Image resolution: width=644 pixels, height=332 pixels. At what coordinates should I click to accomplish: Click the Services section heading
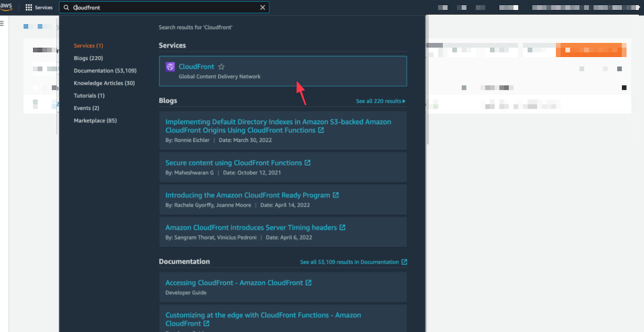click(172, 46)
